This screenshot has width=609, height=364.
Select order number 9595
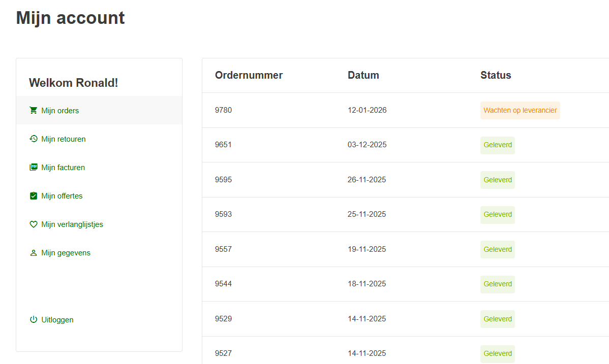click(223, 180)
